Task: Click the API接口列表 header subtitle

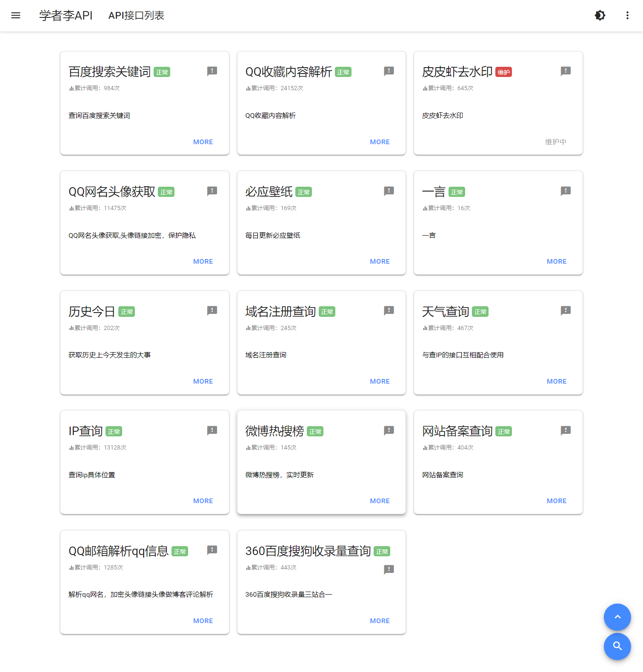Action: click(x=136, y=15)
